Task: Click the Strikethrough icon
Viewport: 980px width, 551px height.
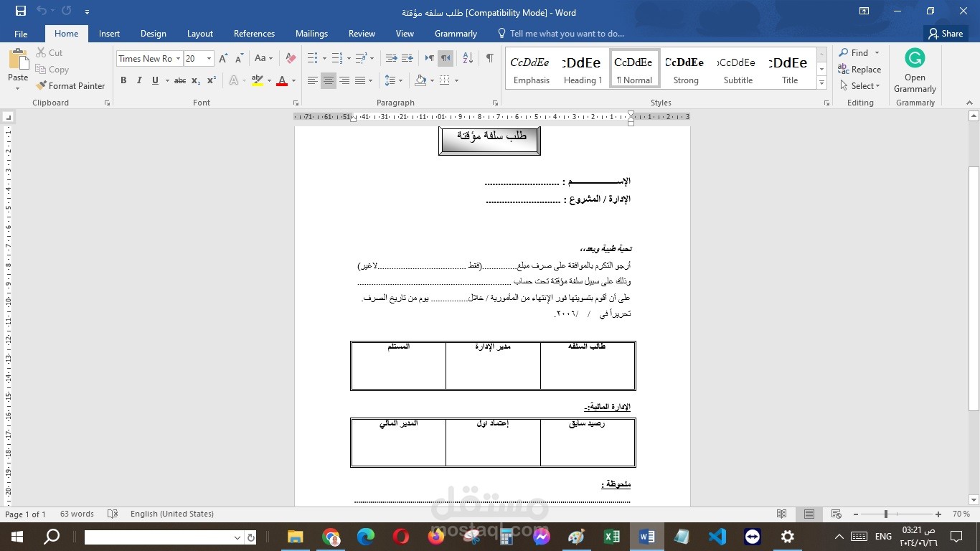Action: [x=180, y=80]
